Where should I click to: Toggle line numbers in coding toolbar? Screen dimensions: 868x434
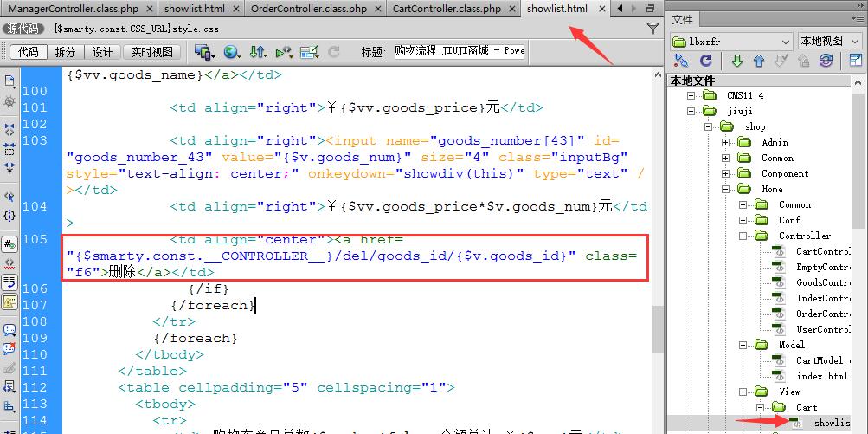10,244
